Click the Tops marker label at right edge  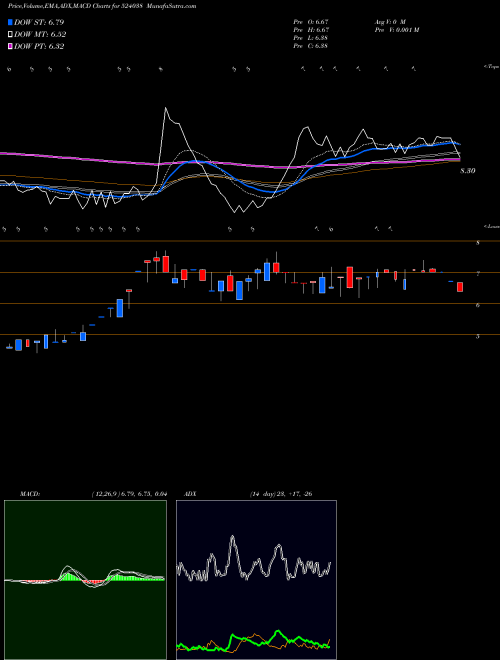point(492,67)
